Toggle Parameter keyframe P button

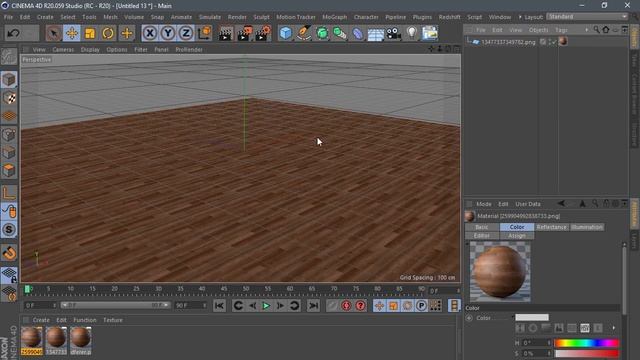point(421,305)
